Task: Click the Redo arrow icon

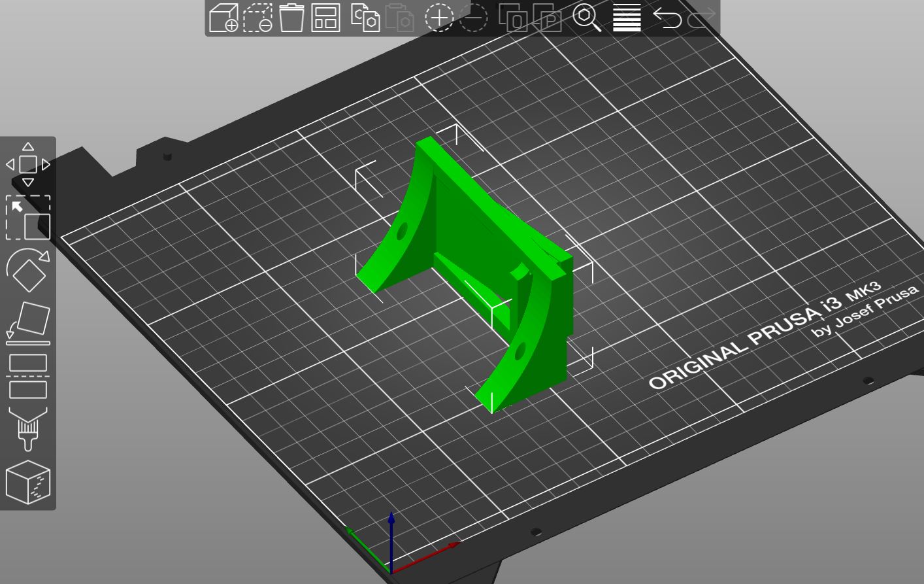Action: coord(701,18)
